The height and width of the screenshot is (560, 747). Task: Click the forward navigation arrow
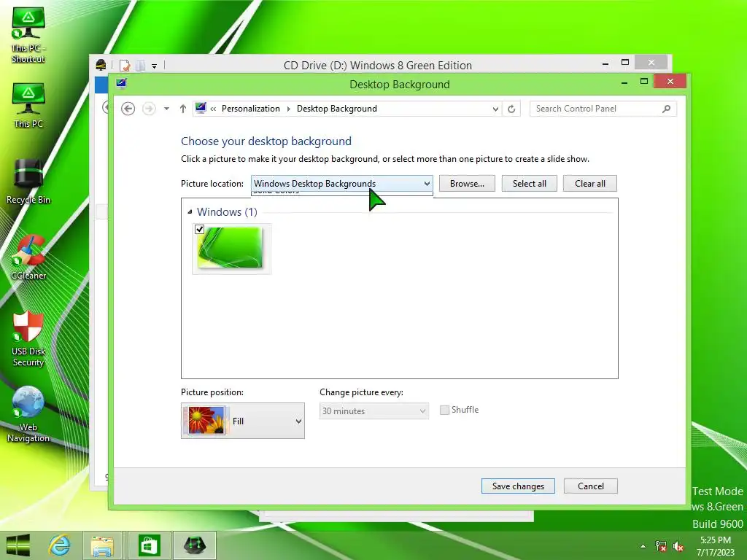(x=149, y=109)
